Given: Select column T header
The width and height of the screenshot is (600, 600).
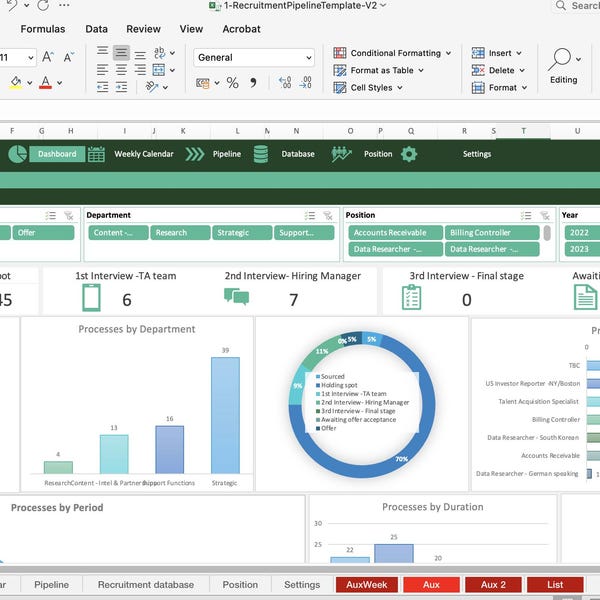Looking at the screenshot, I should pyautogui.click(x=523, y=131).
